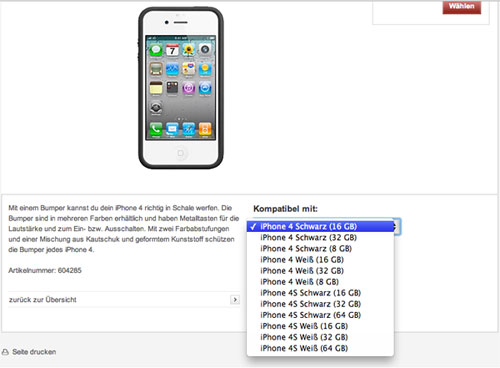Click the compatibility dropdown stepper arrows
Screen dimensions: 500x368
tap(397, 227)
